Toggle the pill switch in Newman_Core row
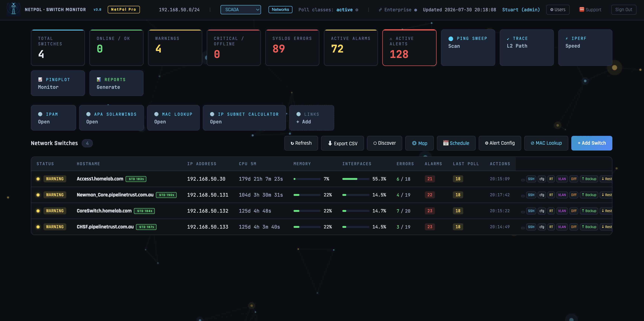Viewport: 644px width, 321px height. (523, 196)
